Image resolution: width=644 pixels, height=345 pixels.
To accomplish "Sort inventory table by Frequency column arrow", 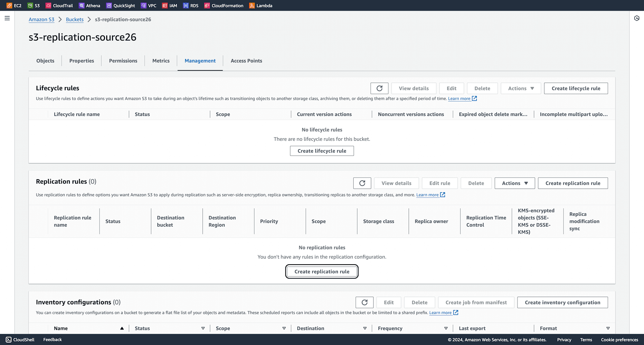I will [x=446, y=328].
